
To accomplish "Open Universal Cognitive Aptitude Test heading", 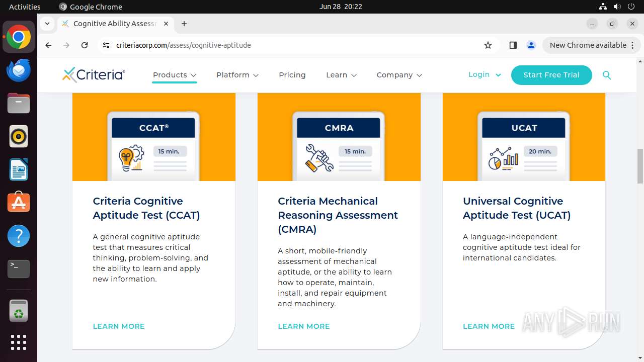I will click(517, 208).
